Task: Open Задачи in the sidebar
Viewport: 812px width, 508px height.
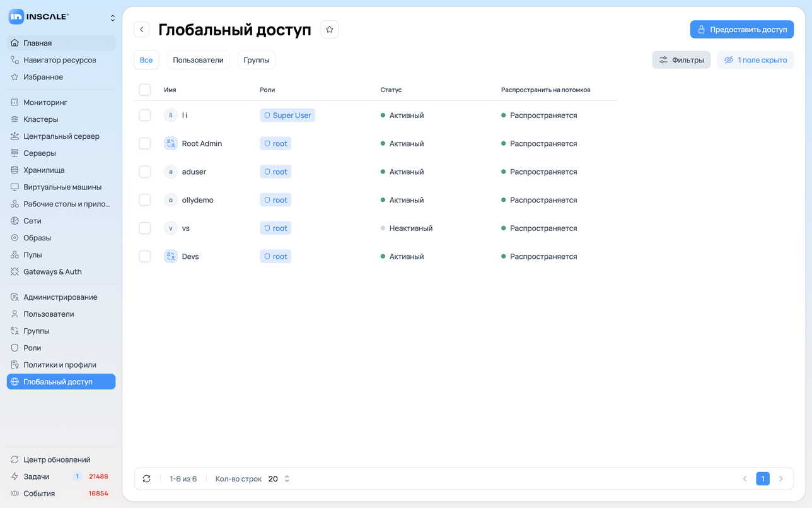Action: tap(61, 476)
